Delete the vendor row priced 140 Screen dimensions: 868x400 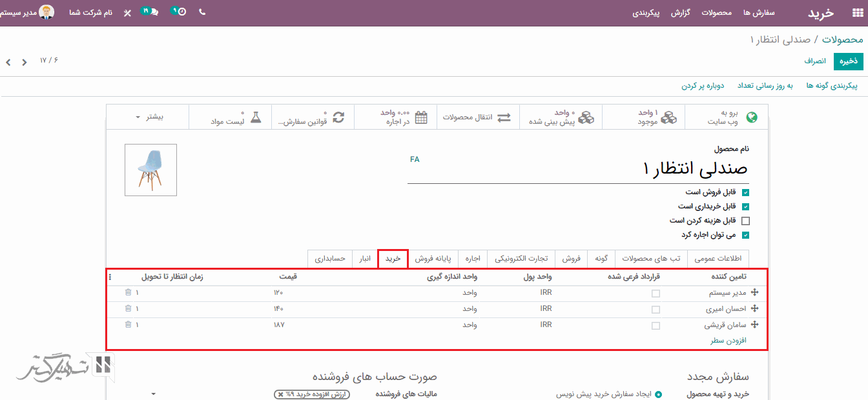coord(128,309)
